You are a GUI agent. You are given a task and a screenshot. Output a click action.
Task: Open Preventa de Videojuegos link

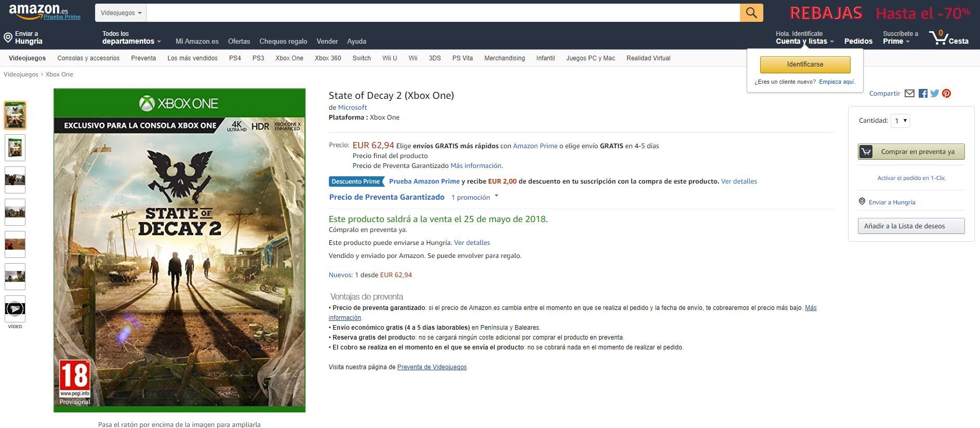pyautogui.click(x=432, y=367)
